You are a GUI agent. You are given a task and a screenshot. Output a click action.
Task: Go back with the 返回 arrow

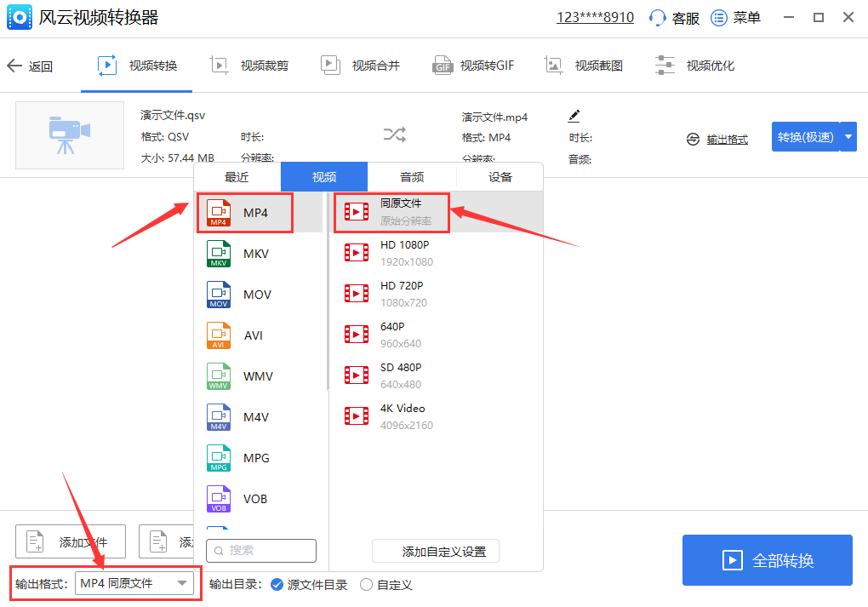coord(14,66)
